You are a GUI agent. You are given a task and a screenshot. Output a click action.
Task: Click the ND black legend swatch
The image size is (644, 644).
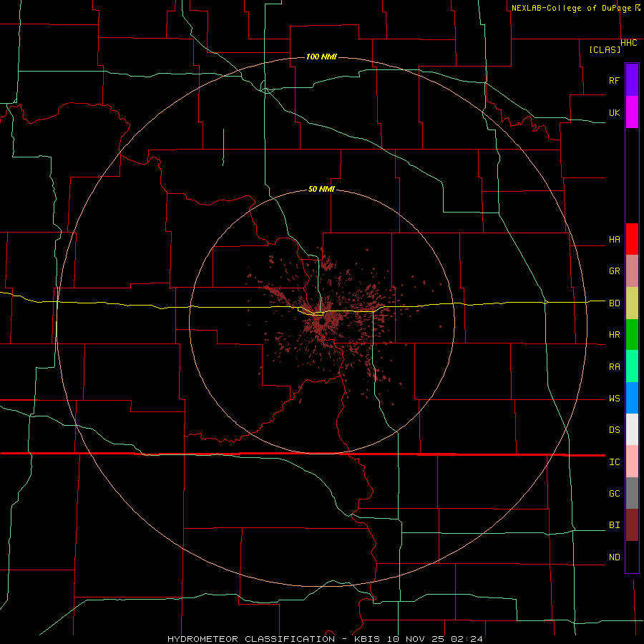tap(632, 557)
